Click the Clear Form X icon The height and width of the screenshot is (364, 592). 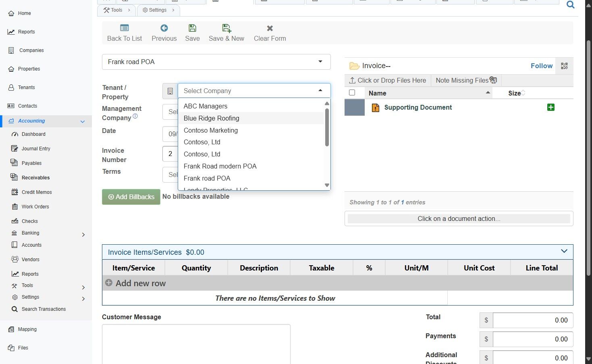270,28
